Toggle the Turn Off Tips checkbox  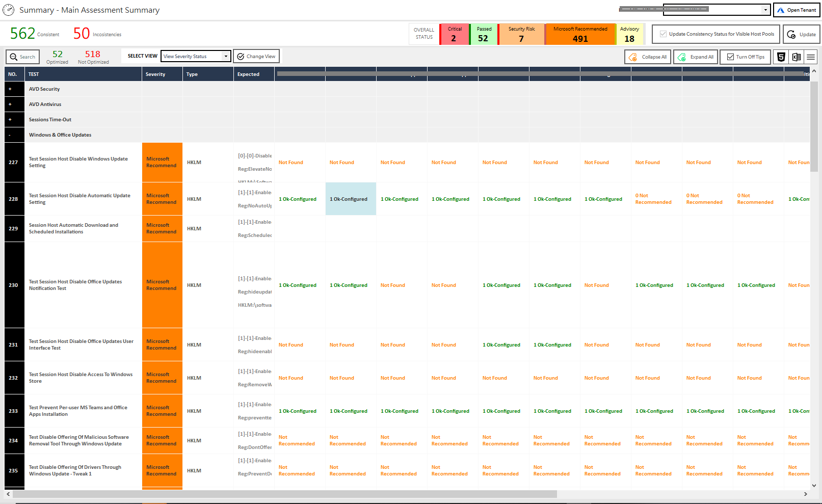[730, 57]
